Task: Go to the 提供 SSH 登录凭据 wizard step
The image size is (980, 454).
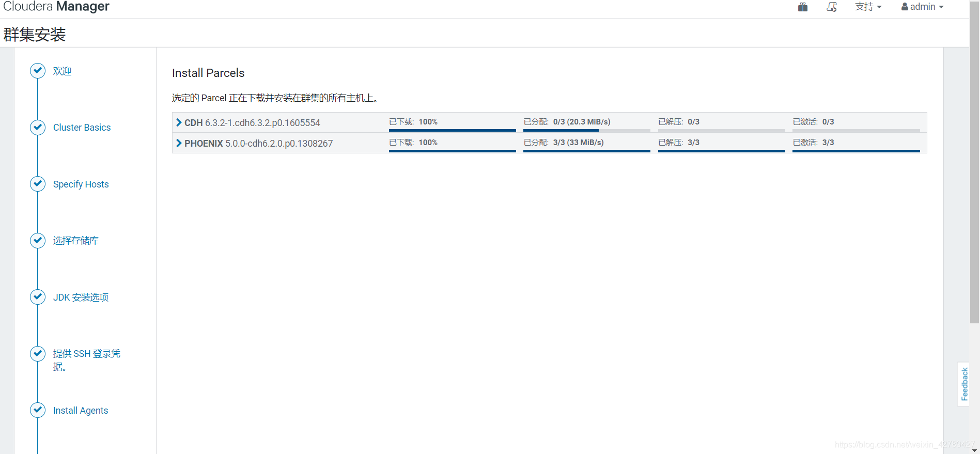Action: (x=87, y=360)
